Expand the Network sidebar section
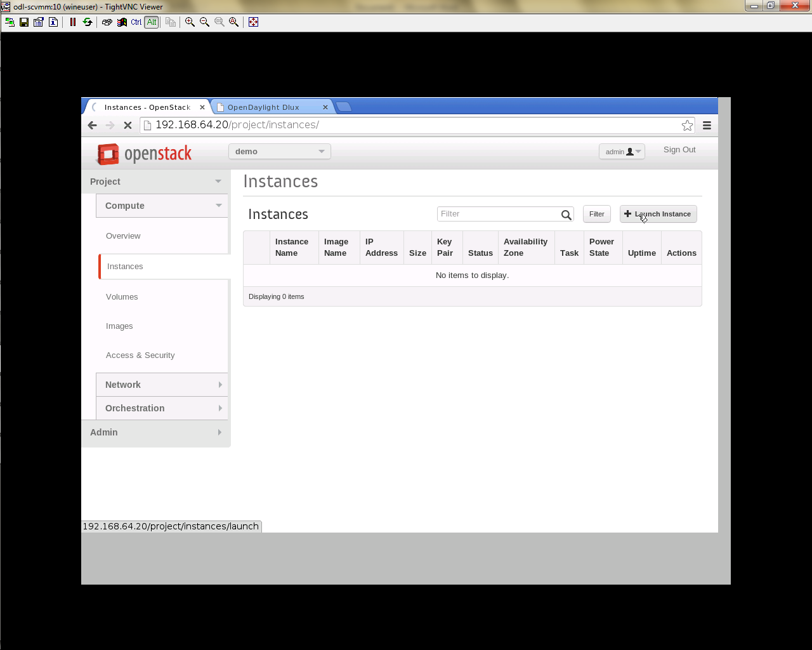 tap(162, 385)
